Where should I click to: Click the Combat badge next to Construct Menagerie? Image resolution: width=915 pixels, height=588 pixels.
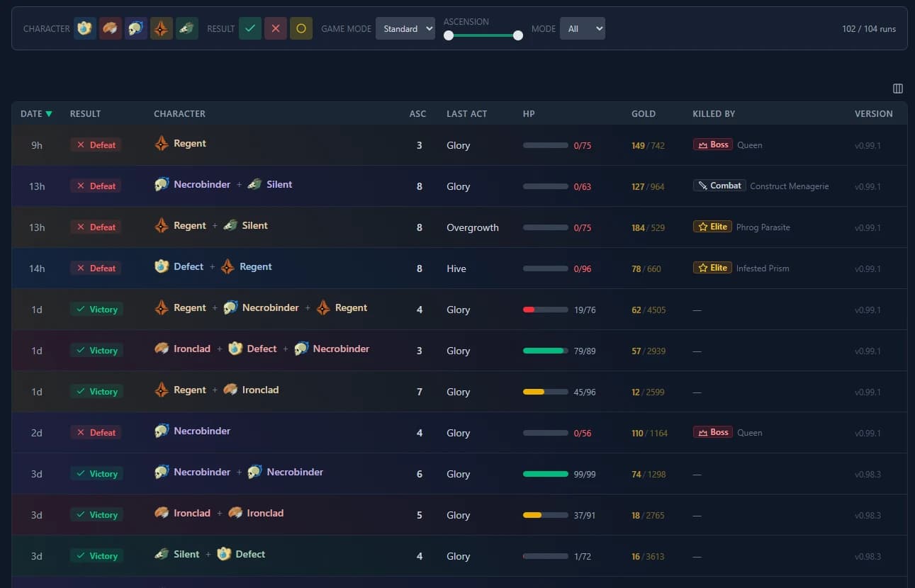coord(719,185)
